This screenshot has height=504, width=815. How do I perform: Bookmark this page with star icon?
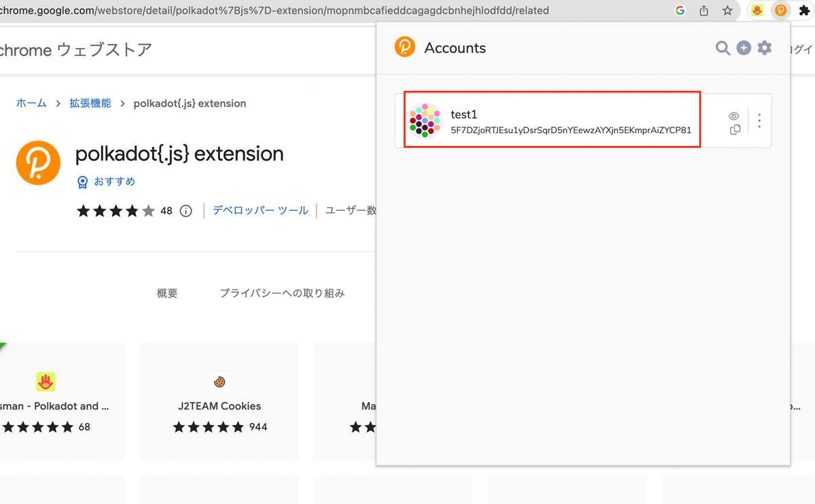(727, 11)
